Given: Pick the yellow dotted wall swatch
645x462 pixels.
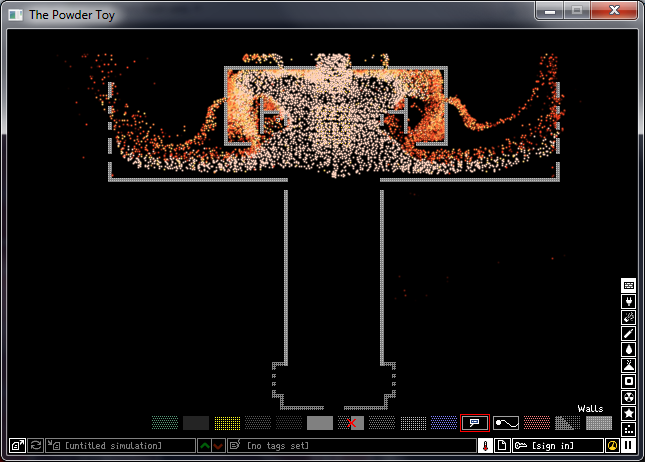Looking at the screenshot, I should pyautogui.click(x=227, y=423).
